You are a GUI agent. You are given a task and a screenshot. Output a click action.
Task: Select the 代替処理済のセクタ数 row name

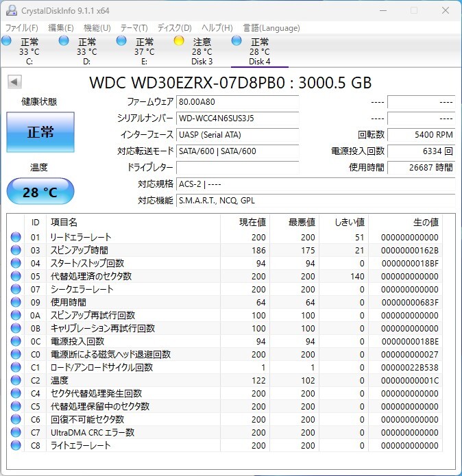click(90, 276)
